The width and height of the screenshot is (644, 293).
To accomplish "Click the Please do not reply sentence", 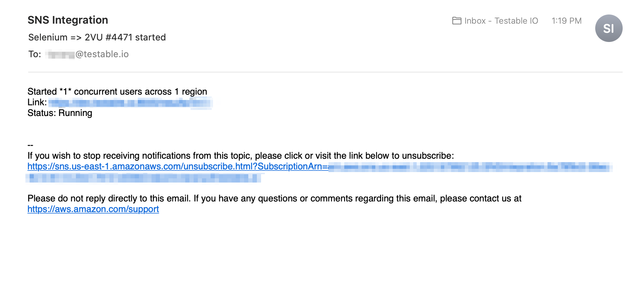I will pyautogui.click(x=274, y=198).
